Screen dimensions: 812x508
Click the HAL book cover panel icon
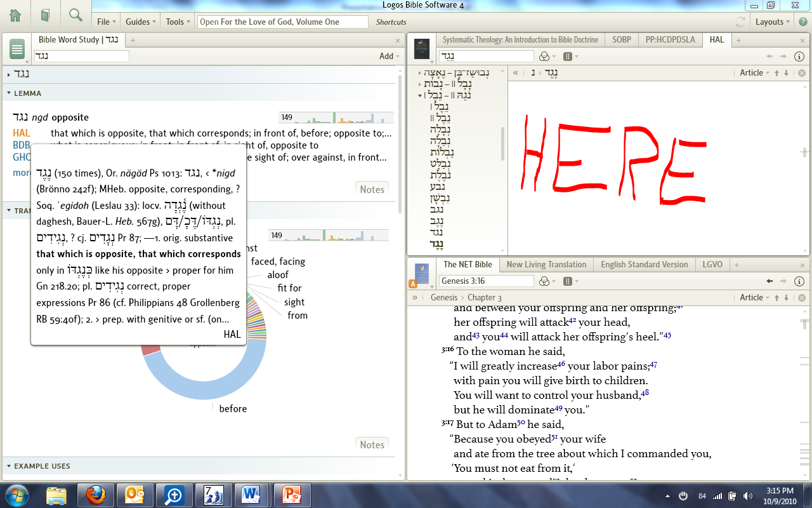click(421, 49)
